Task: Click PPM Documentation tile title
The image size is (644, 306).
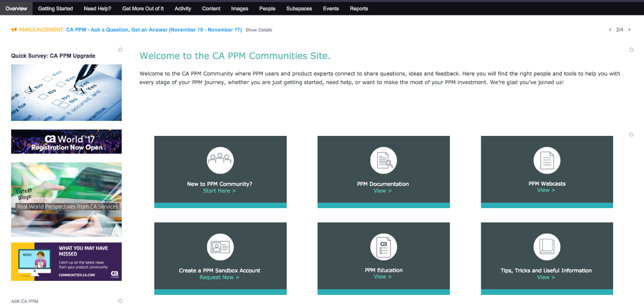Action: tap(383, 184)
